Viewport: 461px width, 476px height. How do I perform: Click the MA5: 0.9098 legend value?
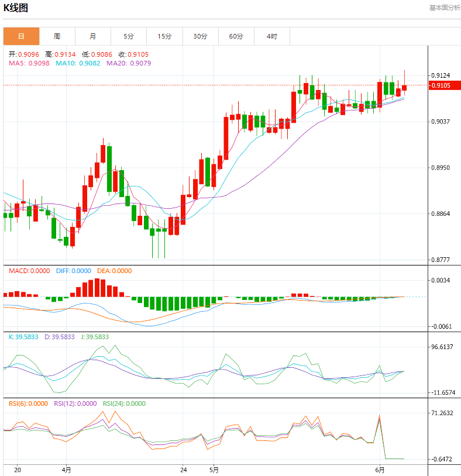(x=29, y=63)
